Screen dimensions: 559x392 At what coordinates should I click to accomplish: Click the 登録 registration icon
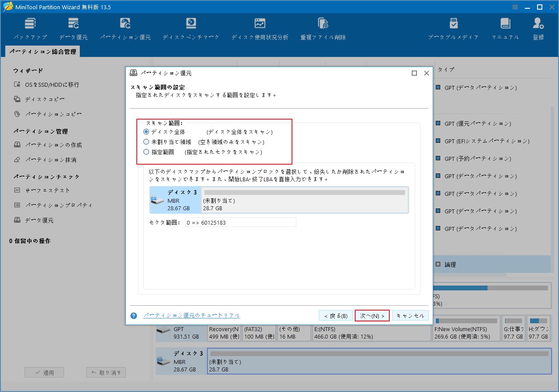point(538,27)
